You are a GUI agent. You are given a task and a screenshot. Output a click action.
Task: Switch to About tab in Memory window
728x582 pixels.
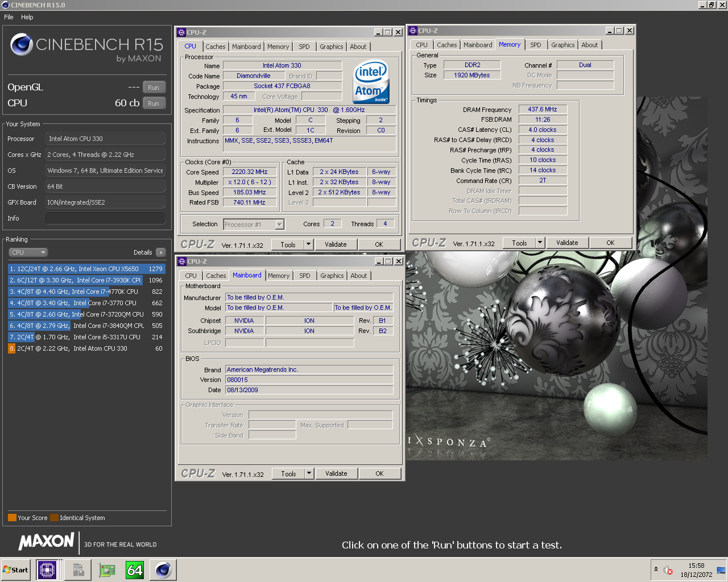point(589,45)
